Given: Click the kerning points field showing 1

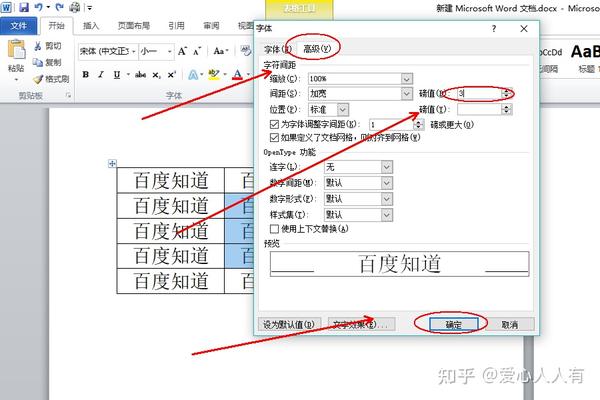Looking at the screenshot, I should point(391,125).
